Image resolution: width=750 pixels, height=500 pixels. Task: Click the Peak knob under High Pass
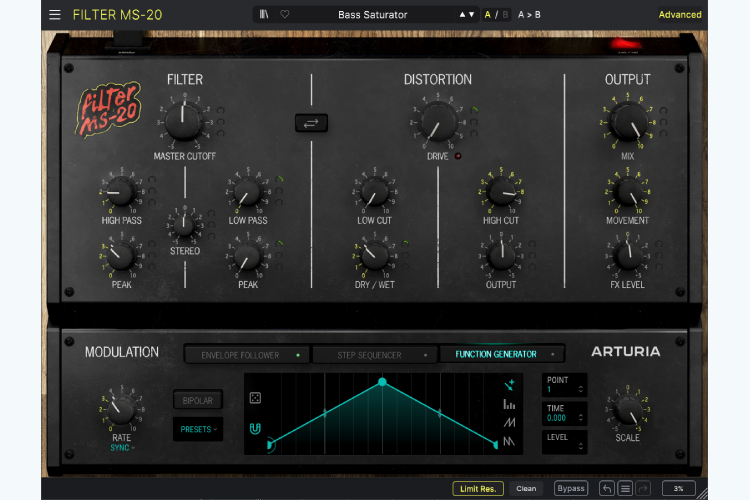click(x=121, y=256)
